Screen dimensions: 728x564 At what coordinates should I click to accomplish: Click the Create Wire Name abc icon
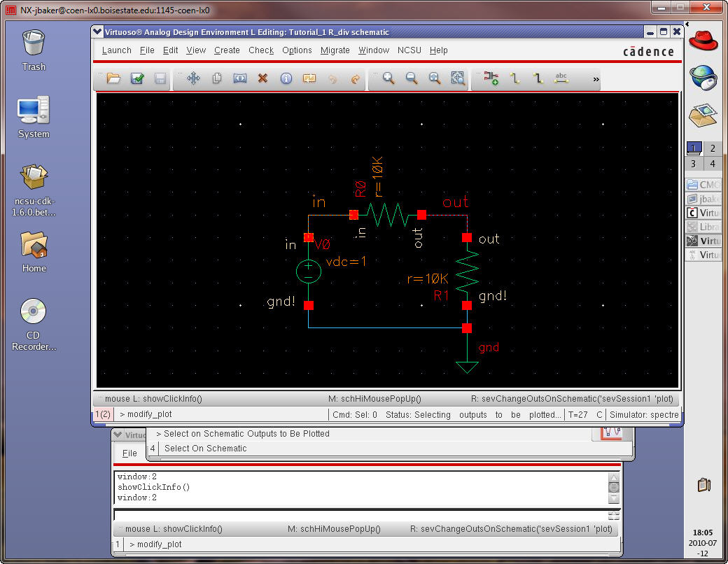pos(561,79)
